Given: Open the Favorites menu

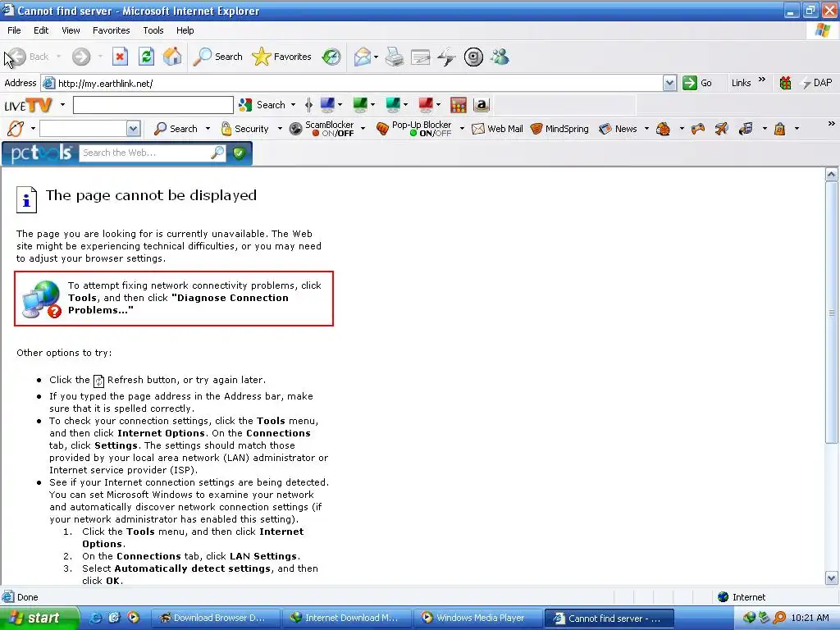Looking at the screenshot, I should tap(112, 30).
